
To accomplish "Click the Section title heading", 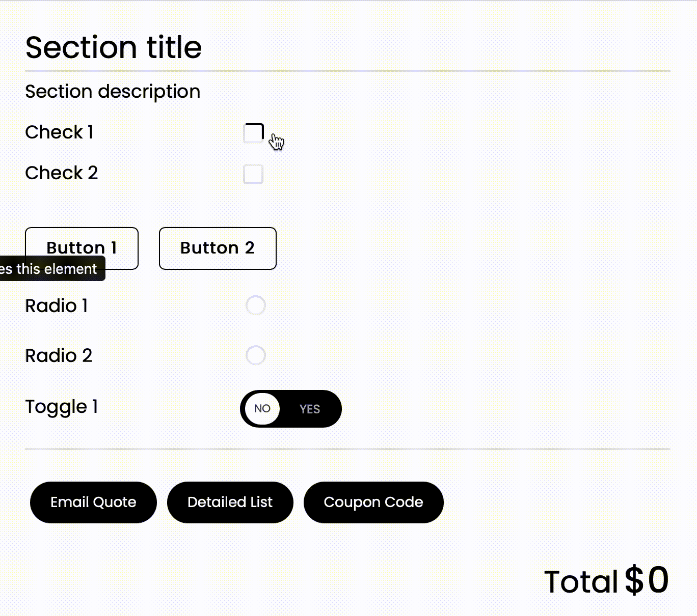I will coord(113,47).
